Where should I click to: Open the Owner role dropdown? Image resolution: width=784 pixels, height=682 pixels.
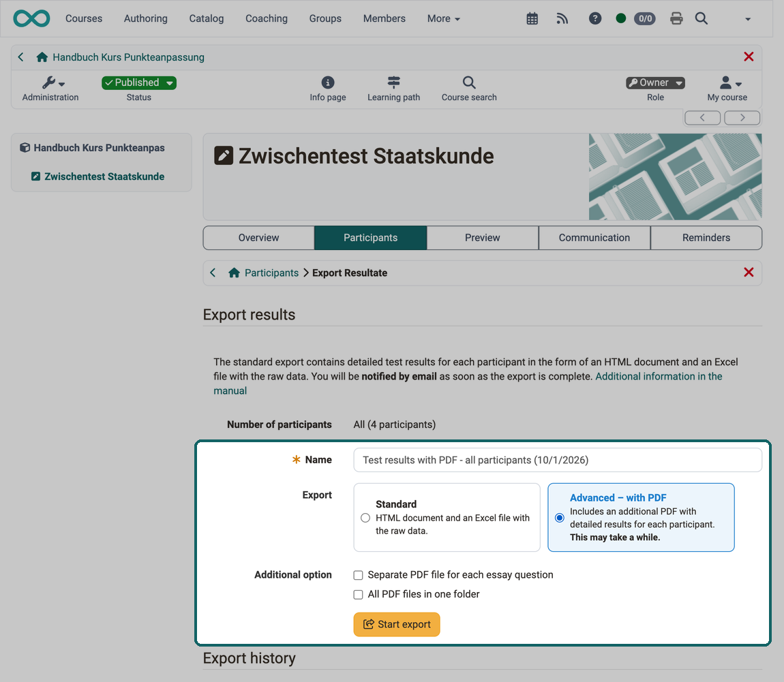tap(656, 82)
